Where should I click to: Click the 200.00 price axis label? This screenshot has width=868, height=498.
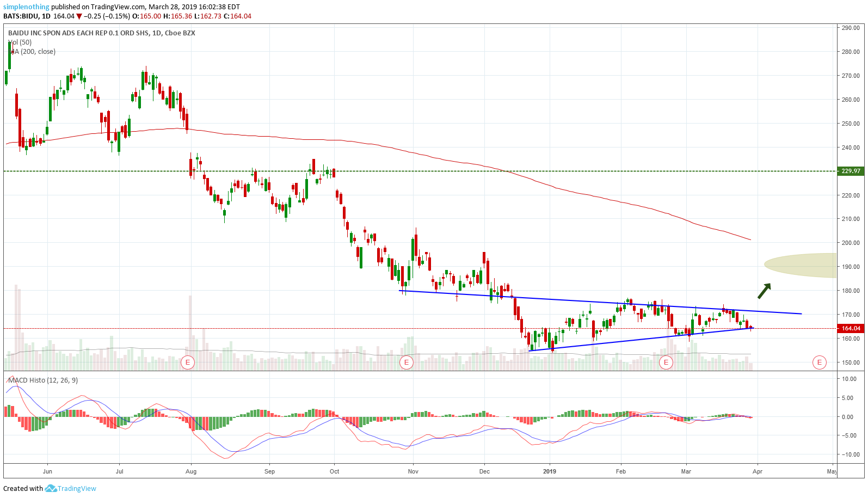coord(851,243)
